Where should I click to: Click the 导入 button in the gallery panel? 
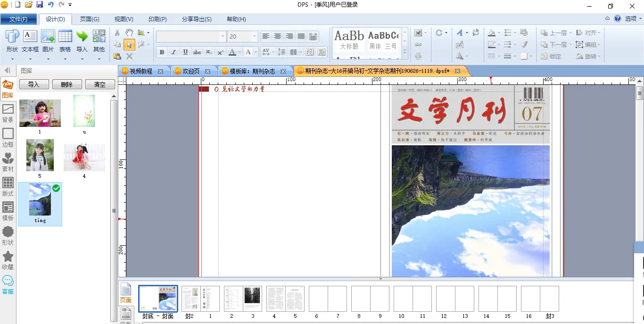[x=33, y=84]
